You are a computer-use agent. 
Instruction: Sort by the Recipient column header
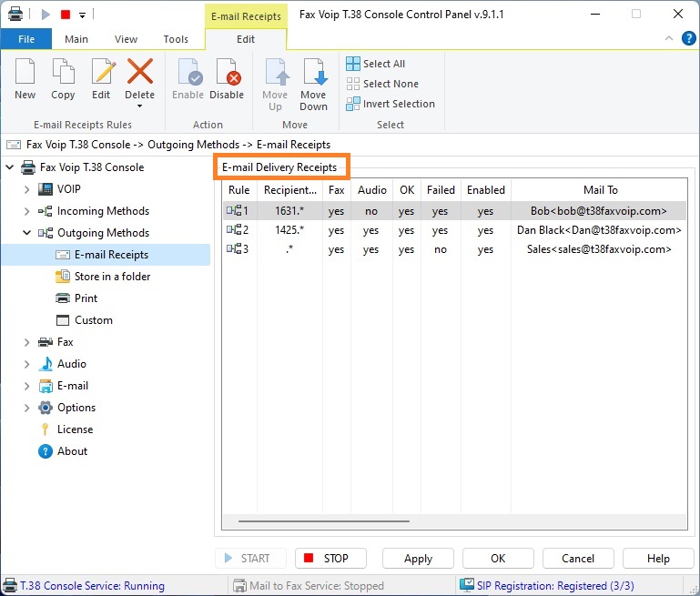coord(290,190)
